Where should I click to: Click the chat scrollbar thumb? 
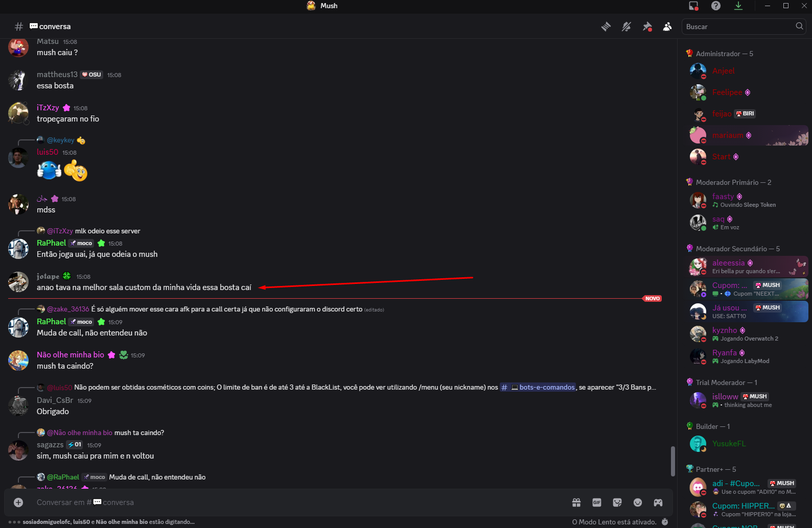[x=673, y=461]
